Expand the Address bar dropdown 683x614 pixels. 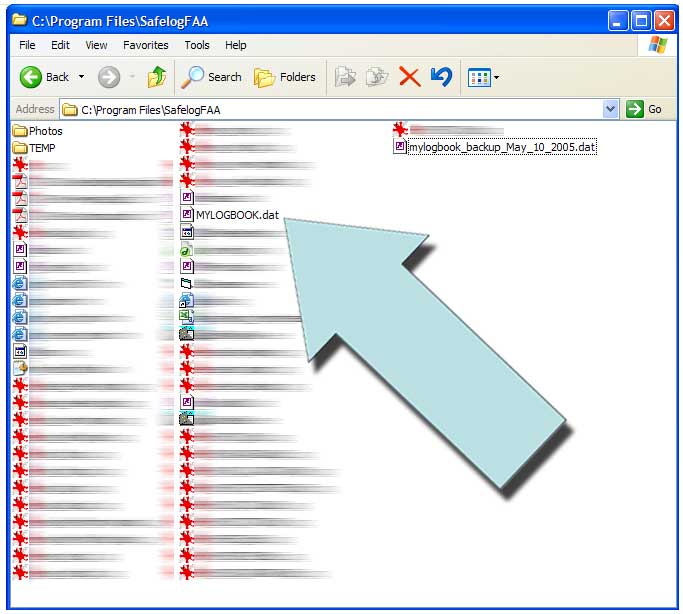pos(610,109)
